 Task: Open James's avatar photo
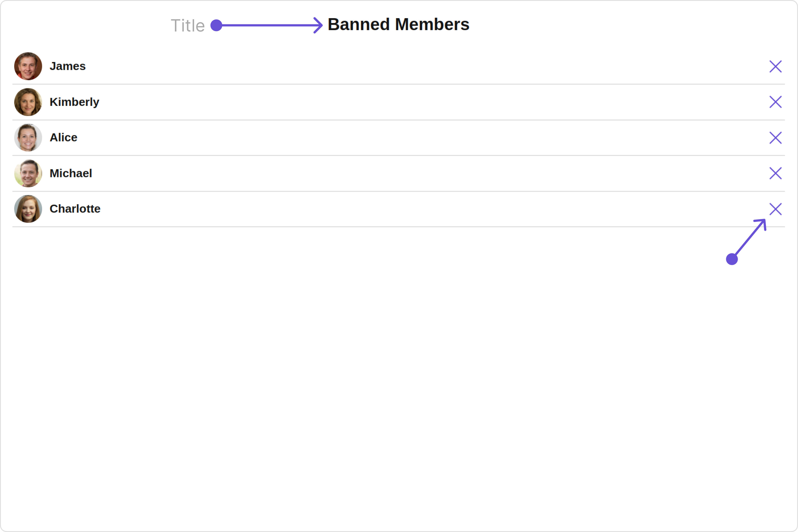(28, 66)
